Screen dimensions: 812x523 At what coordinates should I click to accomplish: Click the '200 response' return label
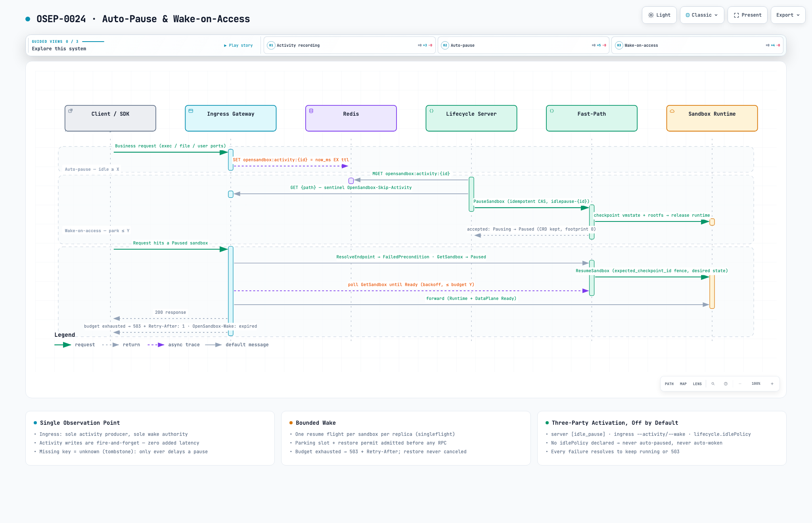click(170, 312)
